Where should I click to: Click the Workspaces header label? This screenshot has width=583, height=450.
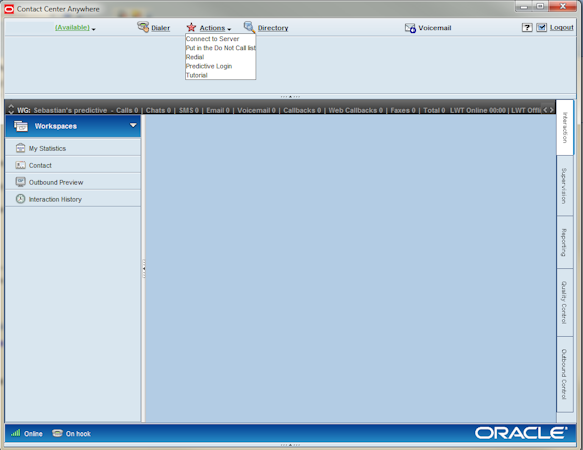tap(56, 126)
